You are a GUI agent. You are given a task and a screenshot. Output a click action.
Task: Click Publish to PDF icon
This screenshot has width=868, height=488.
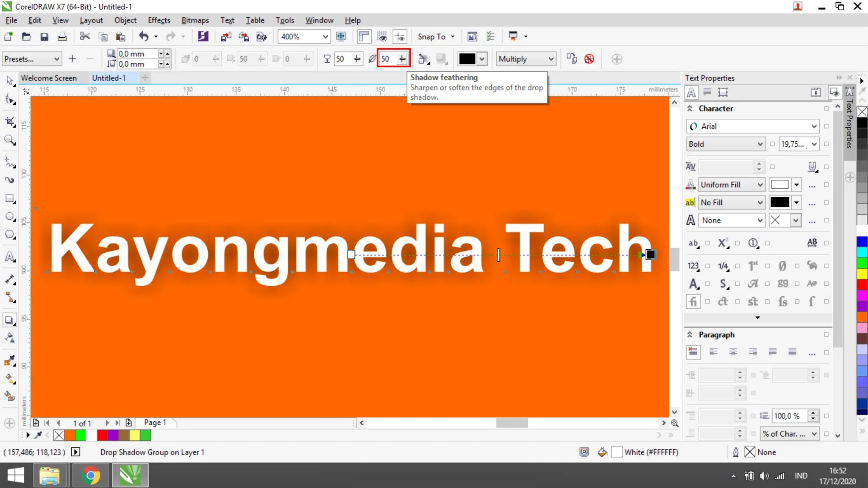[x=262, y=36]
